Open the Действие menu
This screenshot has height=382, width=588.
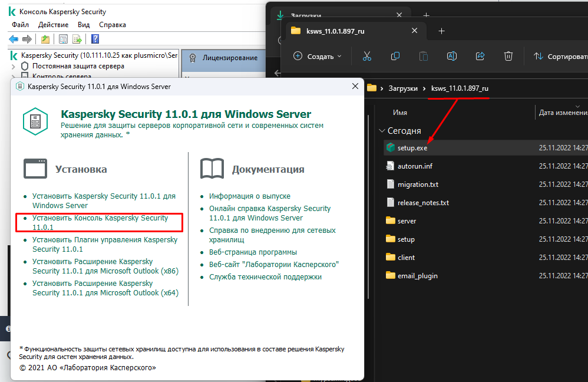[x=53, y=25]
